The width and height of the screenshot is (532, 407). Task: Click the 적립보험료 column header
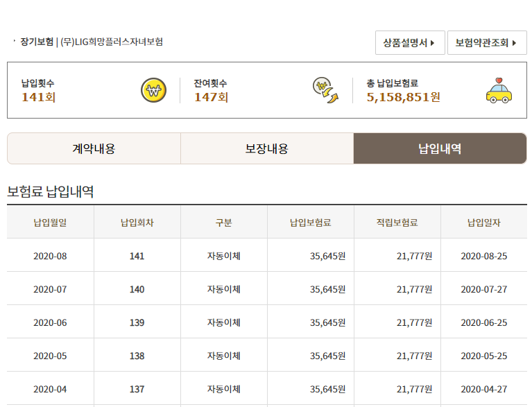[x=397, y=223]
